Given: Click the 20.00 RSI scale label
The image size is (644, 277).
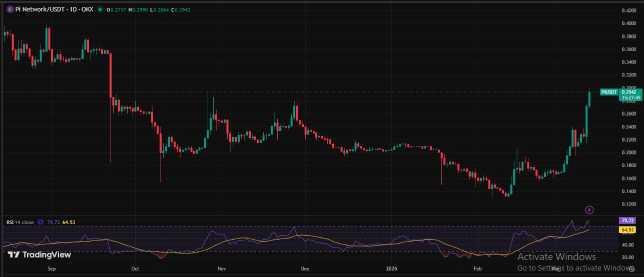Looking at the screenshot, I should pos(627,257).
